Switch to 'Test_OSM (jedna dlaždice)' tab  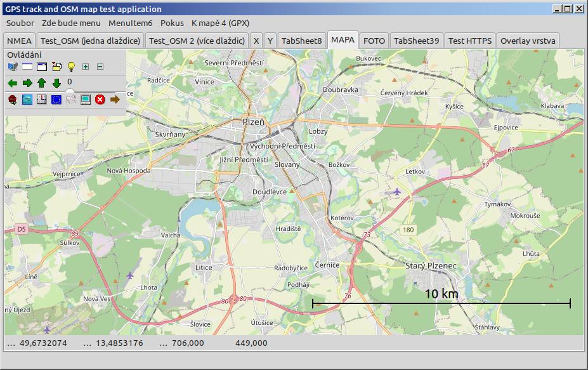[90, 41]
